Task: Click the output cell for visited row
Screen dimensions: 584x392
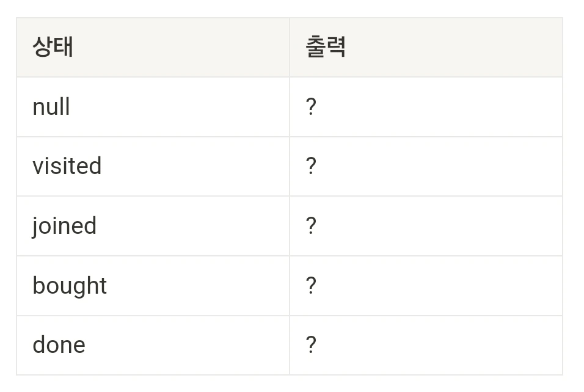Action: (425, 166)
